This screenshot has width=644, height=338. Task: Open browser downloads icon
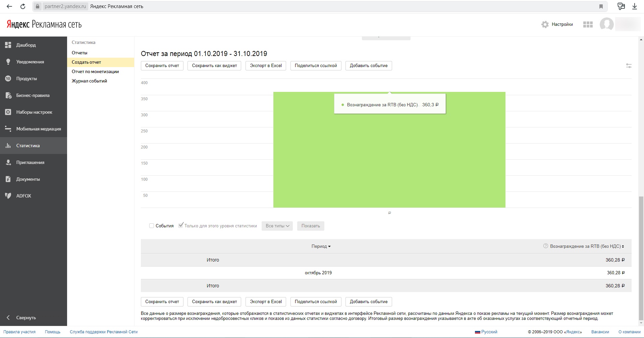pyautogui.click(x=635, y=6)
